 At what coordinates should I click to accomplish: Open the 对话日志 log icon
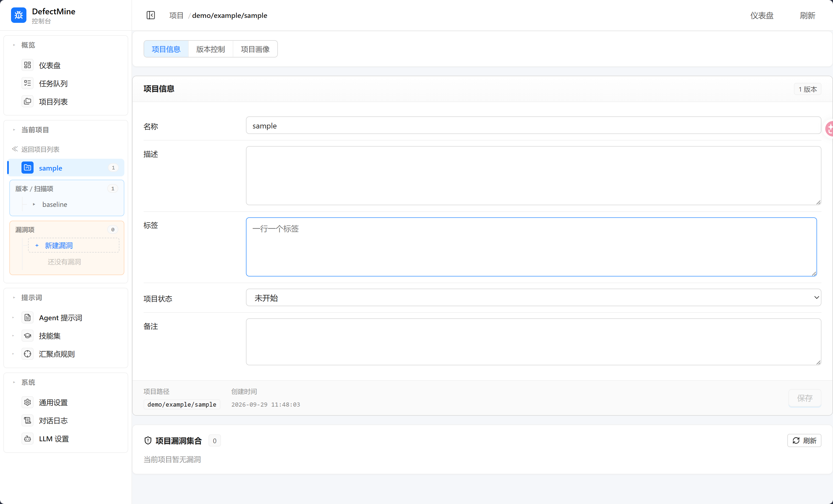click(x=28, y=421)
